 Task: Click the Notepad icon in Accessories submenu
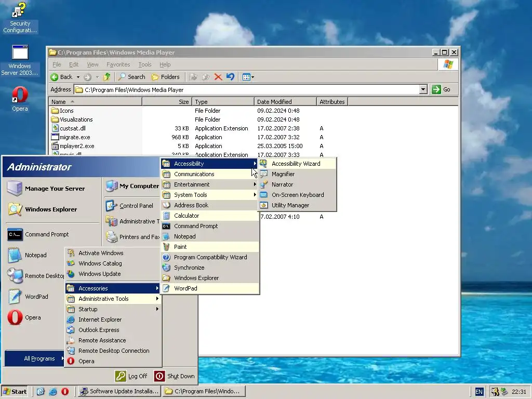tap(166, 236)
